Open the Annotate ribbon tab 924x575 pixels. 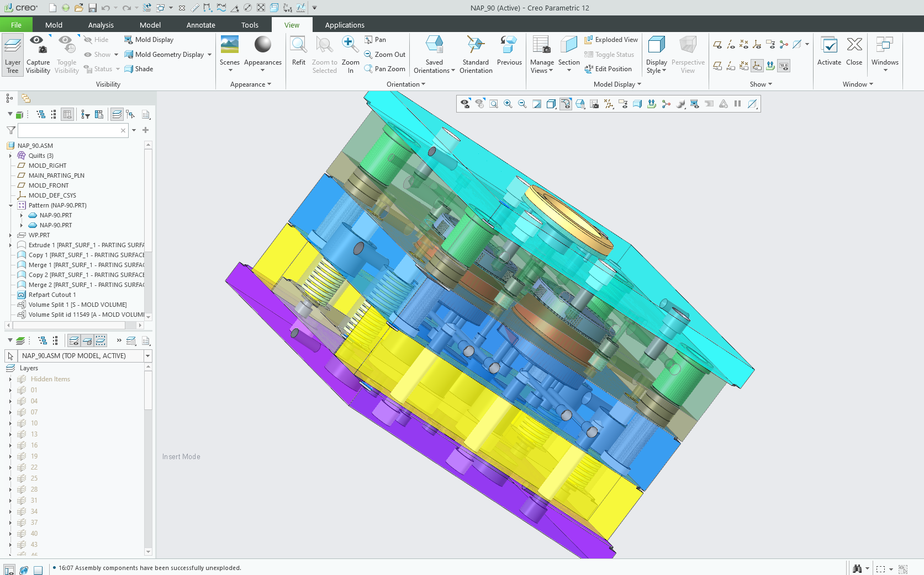[200, 25]
